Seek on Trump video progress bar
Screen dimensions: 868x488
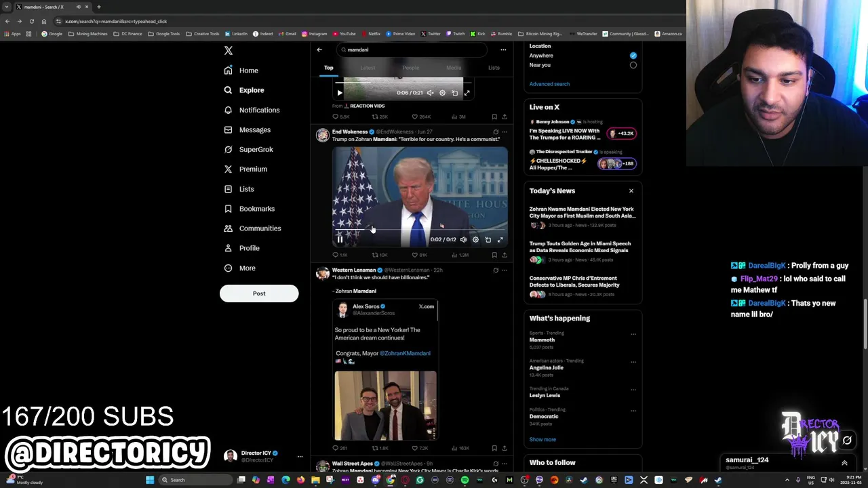[420, 229]
